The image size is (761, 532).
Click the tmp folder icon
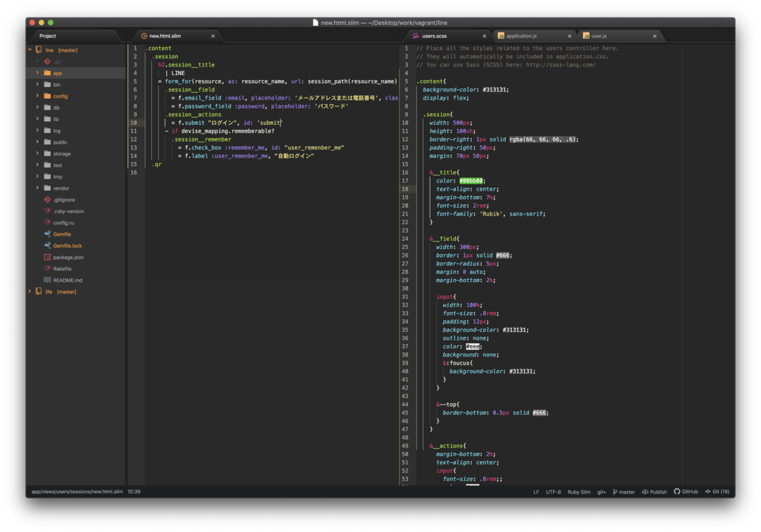coord(48,176)
